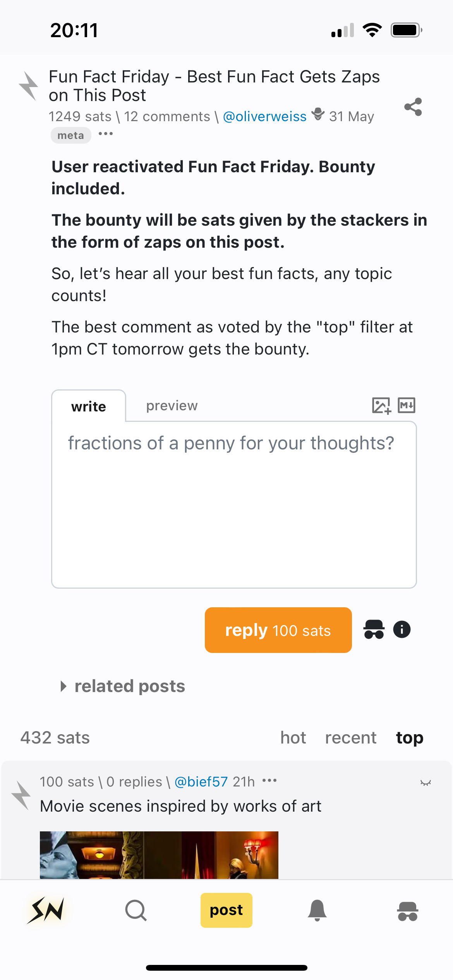This screenshot has width=453, height=980.
Task: Open anonymous profile icon in bottom bar
Action: pyautogui.click(x=407, y=911)
